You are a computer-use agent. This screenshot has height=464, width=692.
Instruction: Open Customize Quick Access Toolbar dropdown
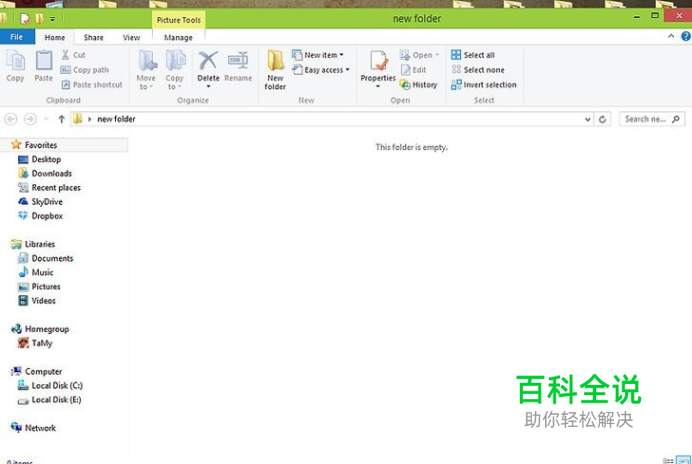(x=53, y=19)
